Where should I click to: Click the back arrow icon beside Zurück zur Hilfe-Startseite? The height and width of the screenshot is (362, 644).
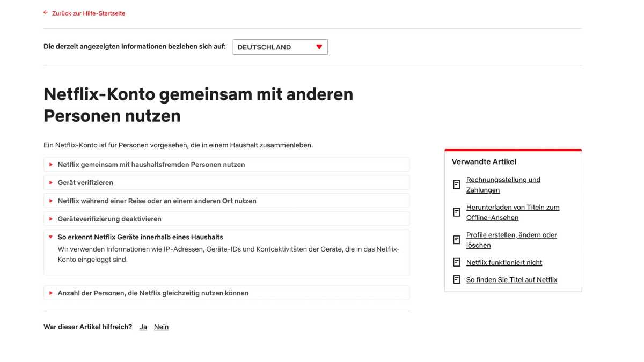pos(46,13)
